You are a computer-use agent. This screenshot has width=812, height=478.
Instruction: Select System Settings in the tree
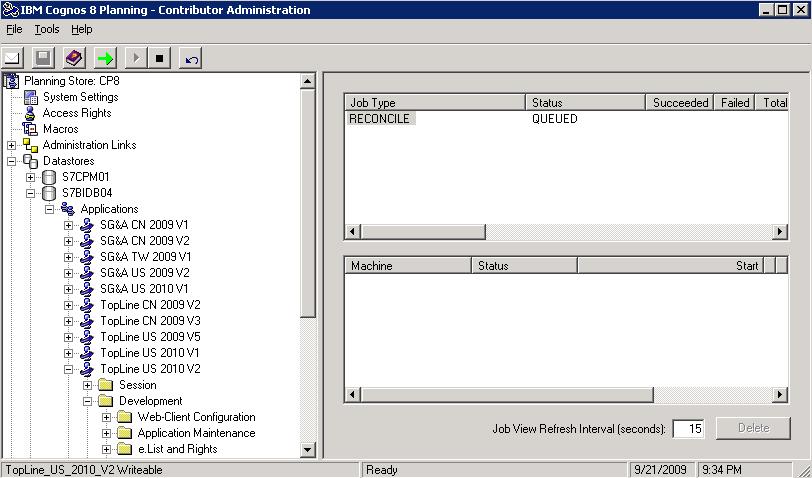click(80, 97)
